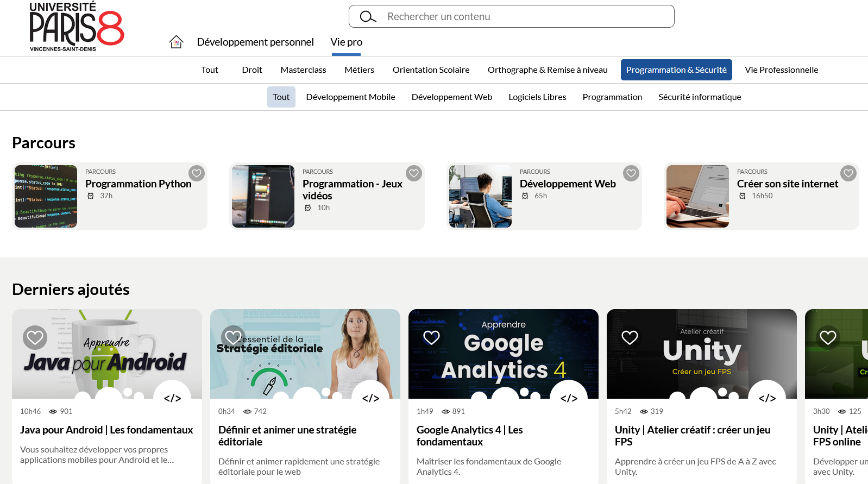Click the Jeux vidéos parcours phone thumbnail
Viewport: 868px width, 484px height.
click(x=263, y=196)
